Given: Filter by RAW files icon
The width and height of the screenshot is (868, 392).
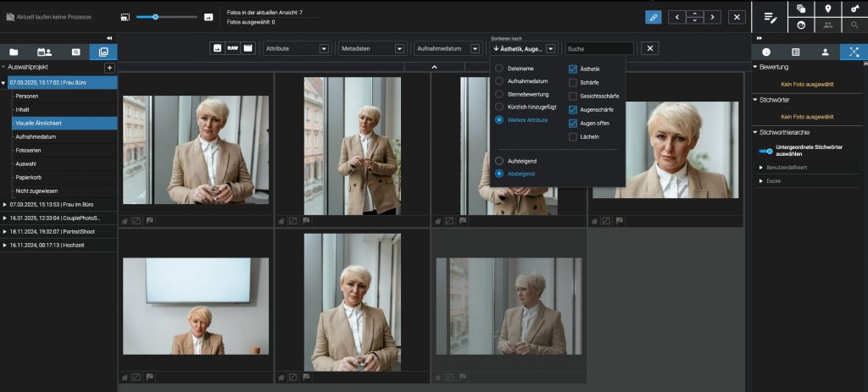Looking at the screenshot, I should [x=232, y=48].
